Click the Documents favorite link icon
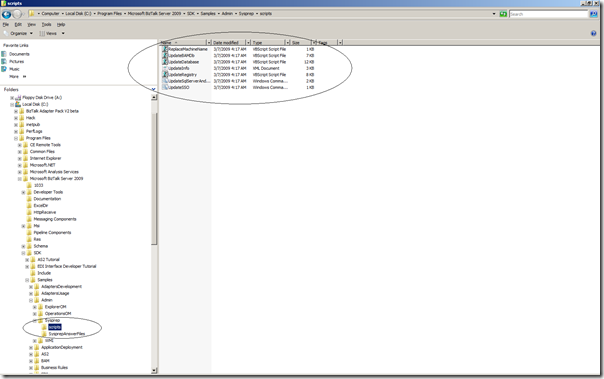604x379 pixels. point(4,54)
